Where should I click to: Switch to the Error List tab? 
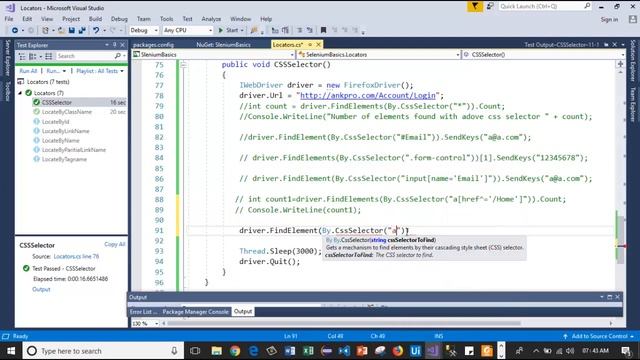143,311
